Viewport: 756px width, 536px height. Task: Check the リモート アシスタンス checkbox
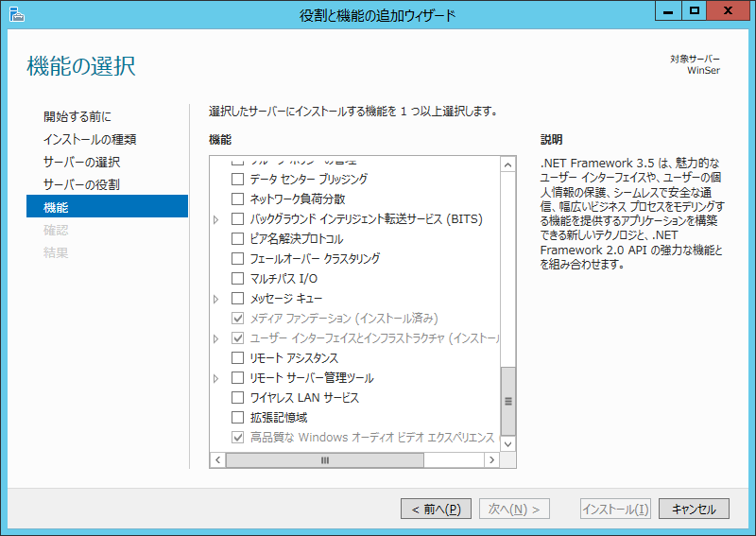[x=238, y=358]
